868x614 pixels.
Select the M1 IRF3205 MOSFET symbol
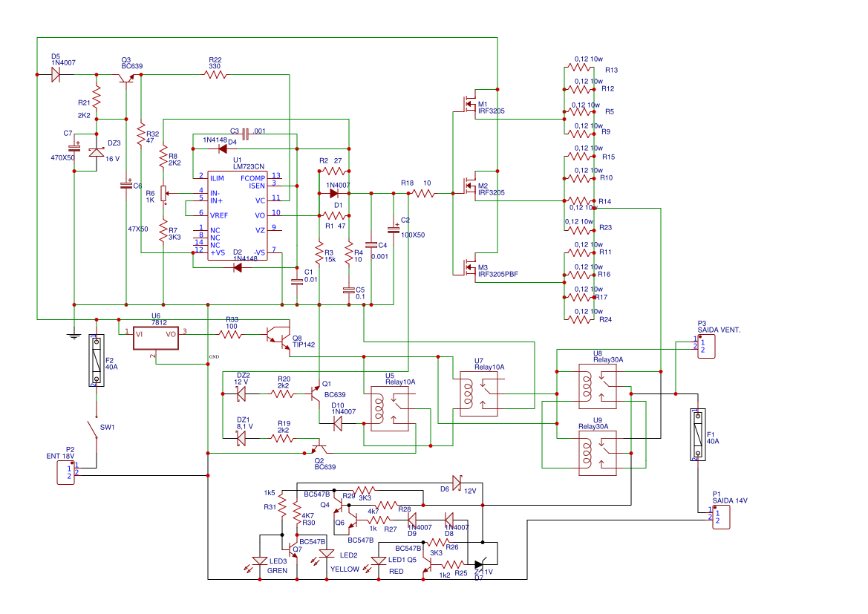click(469, 103)
